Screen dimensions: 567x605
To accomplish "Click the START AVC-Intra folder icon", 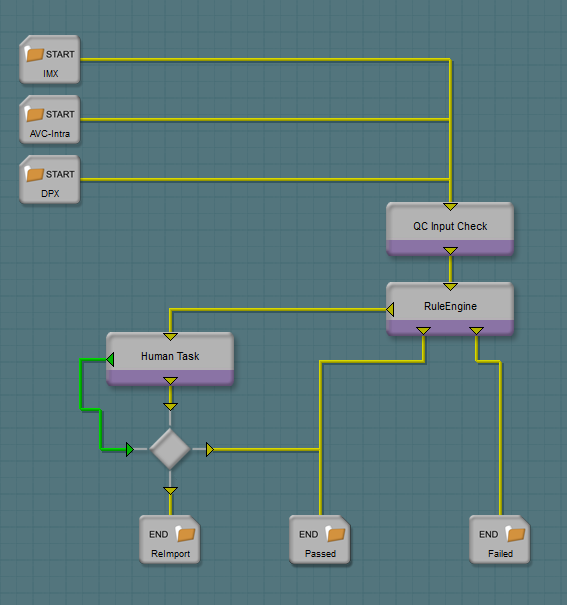I will [x=34, y=114].
